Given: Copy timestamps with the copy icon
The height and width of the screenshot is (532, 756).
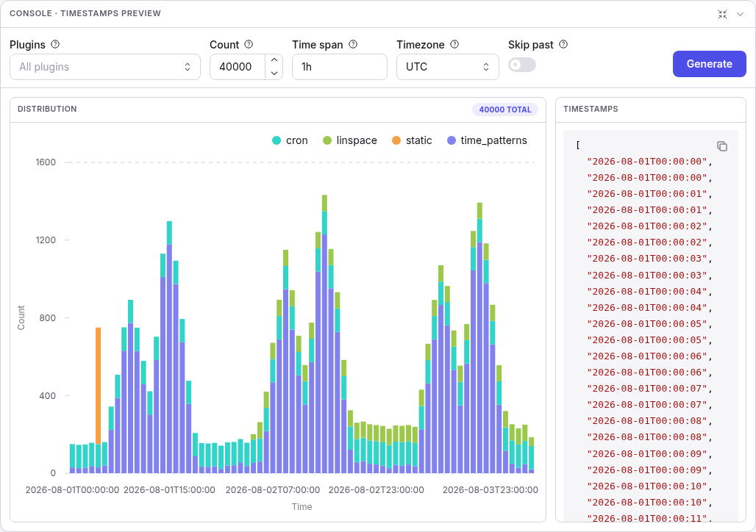Looking at the screenshot, I should (721, 146).
